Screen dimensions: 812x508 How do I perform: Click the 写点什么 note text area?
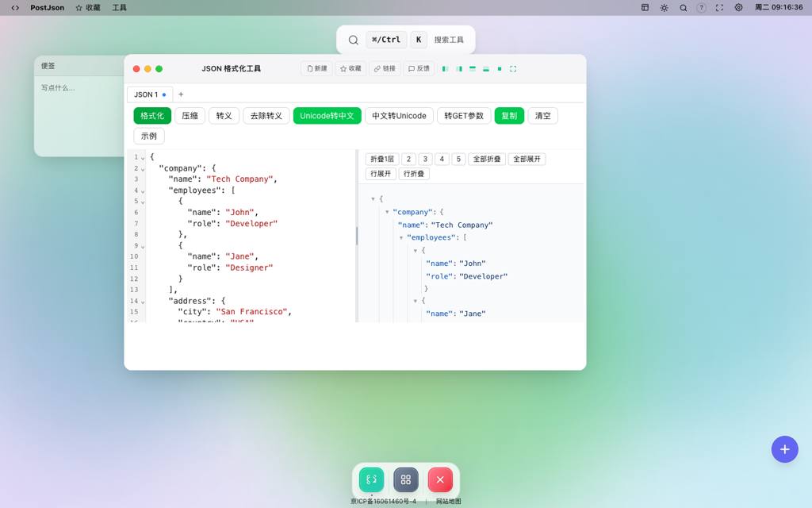click(79, 115)
